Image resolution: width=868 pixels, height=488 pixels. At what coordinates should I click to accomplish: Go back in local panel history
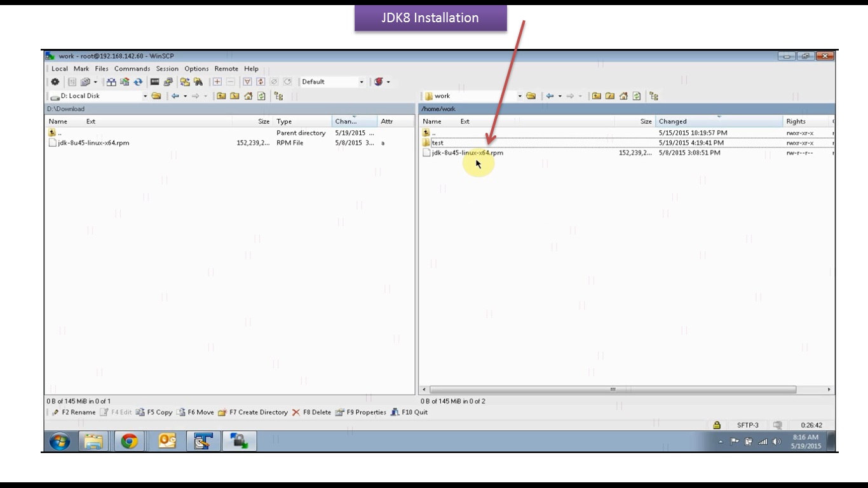pyautogui.click(x=175, y=96)
